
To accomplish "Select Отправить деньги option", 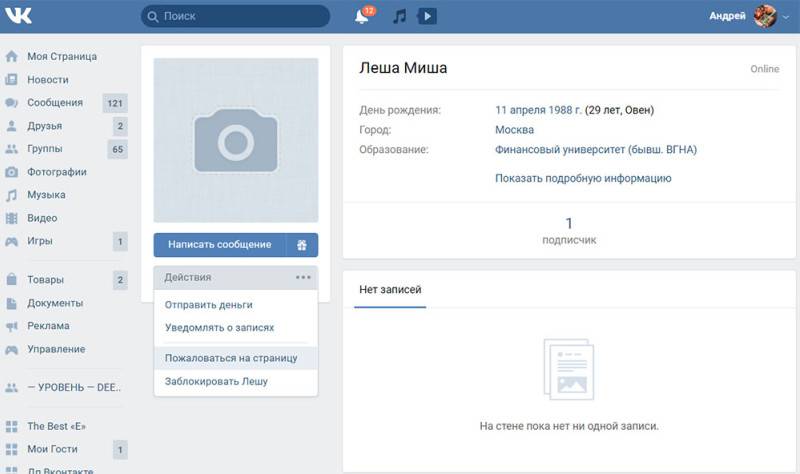I will point(208,304).
